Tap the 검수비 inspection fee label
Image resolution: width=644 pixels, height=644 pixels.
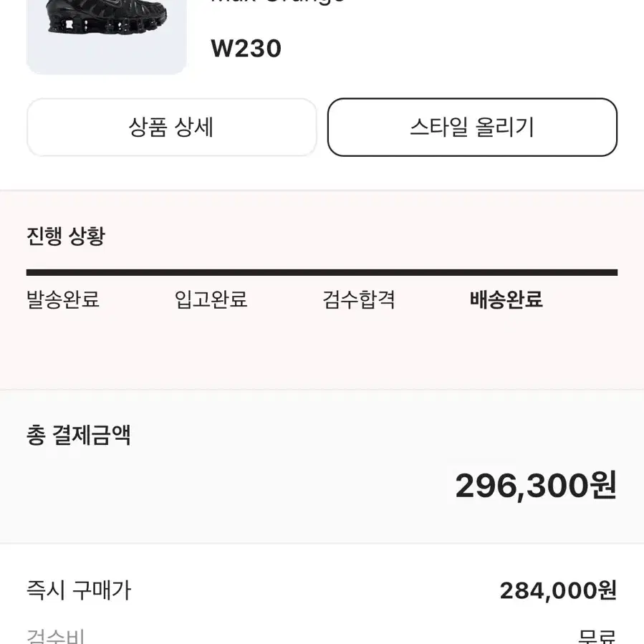pos(55,636)
